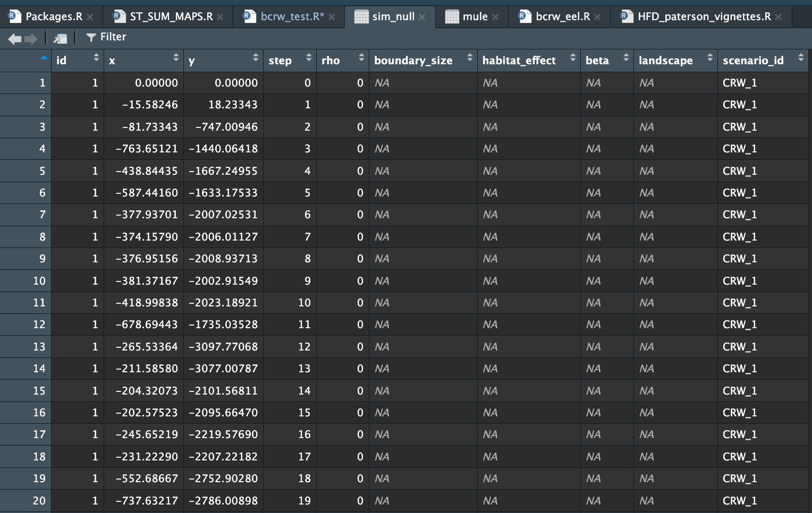
Task: Sort table by beta column
Action: tap(626, 58)
